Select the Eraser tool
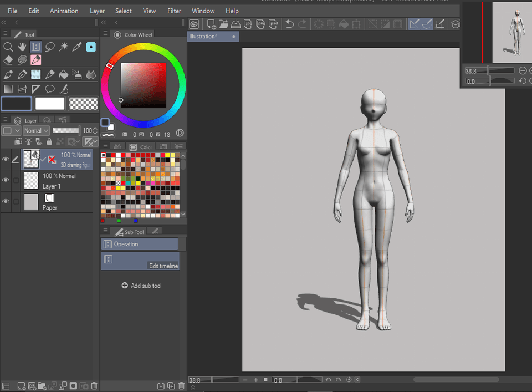The image size is (532, 392). pos(8,60)
